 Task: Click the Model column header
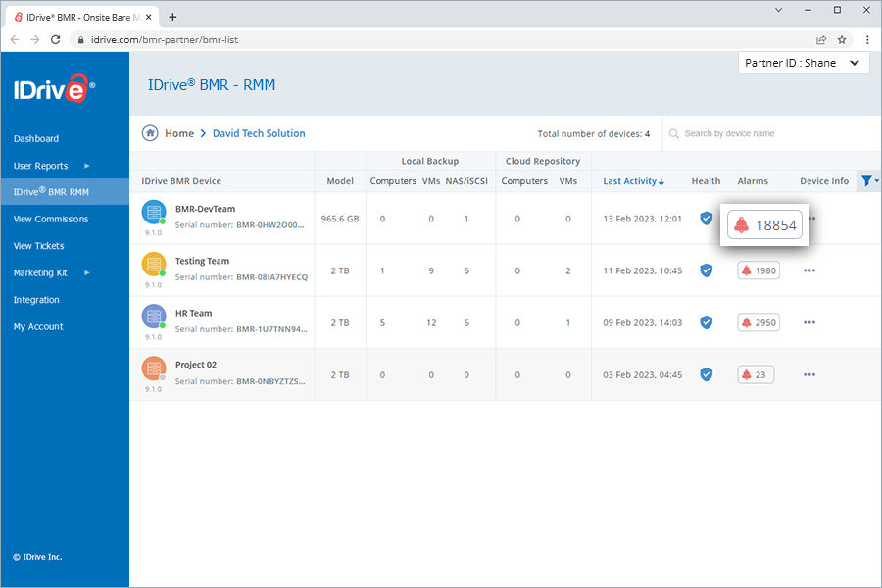[340, 181]
